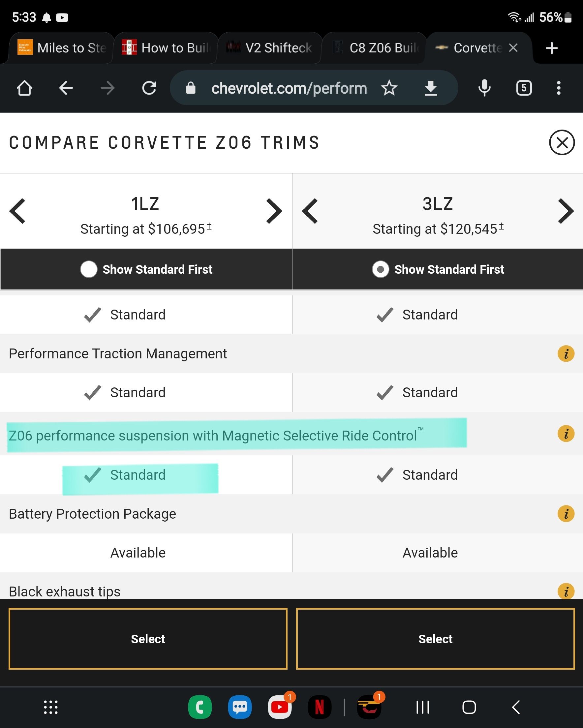Show info for Battery Protection Package
The width and height of the screenshot is (583, 728).
[x=566, y=514]
